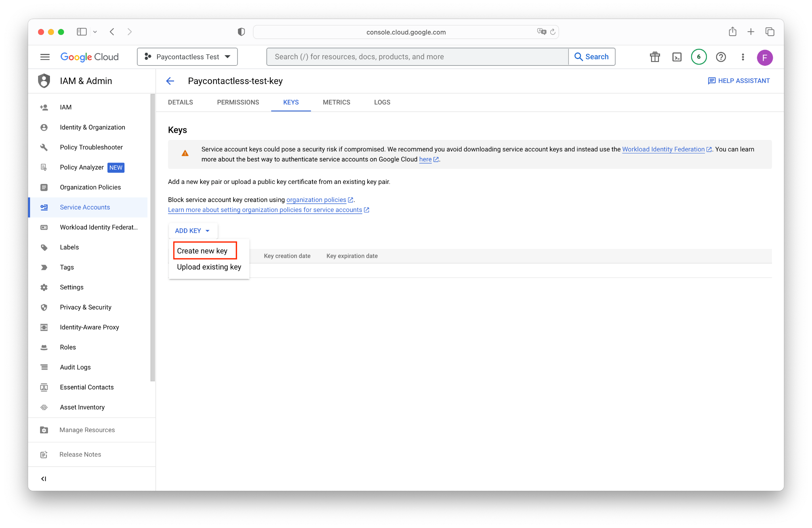Select Create new key menu option
This screenshot has height=528, width=812.
coord(202,251)
